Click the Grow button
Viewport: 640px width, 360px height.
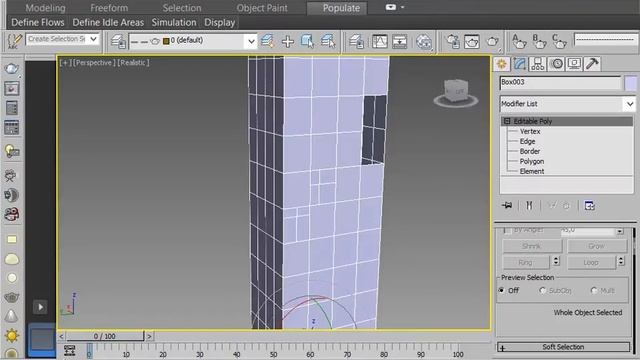pos(597,246)
